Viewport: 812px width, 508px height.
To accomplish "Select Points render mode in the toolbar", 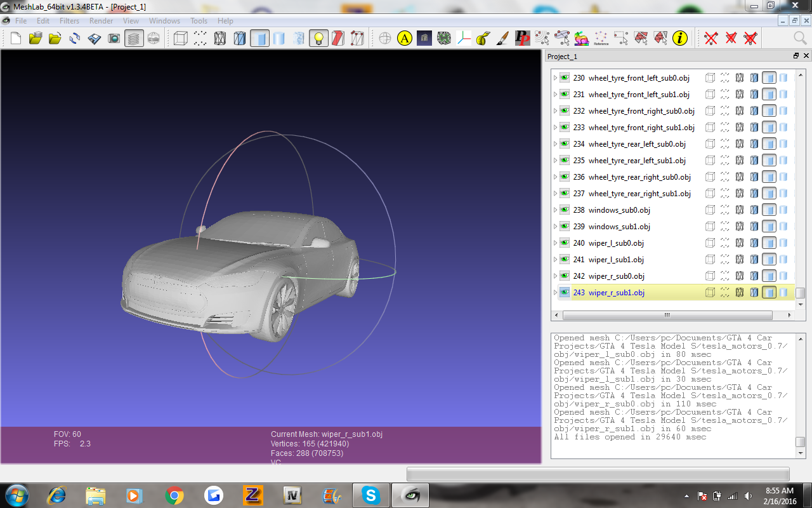I will (200, 39).
